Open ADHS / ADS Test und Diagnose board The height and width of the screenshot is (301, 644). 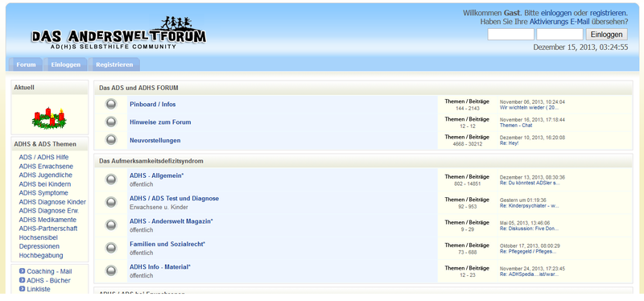click(x=174, y=198)
